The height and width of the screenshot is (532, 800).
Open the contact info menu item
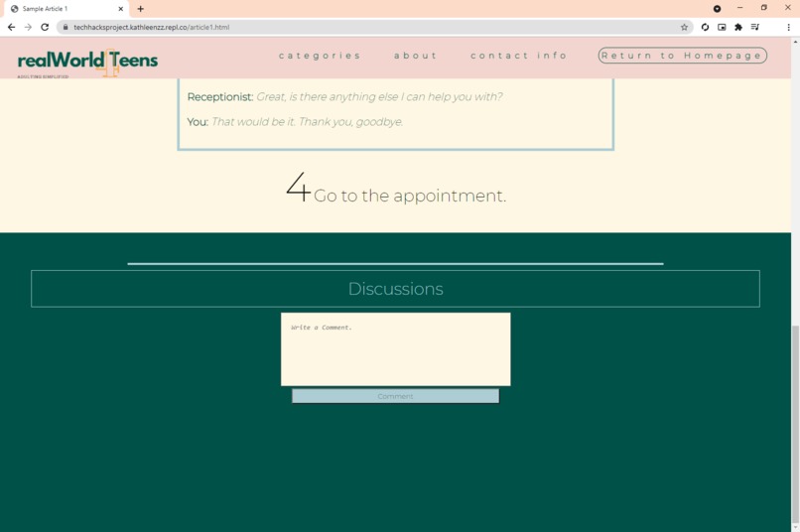[x=518, y=56]
